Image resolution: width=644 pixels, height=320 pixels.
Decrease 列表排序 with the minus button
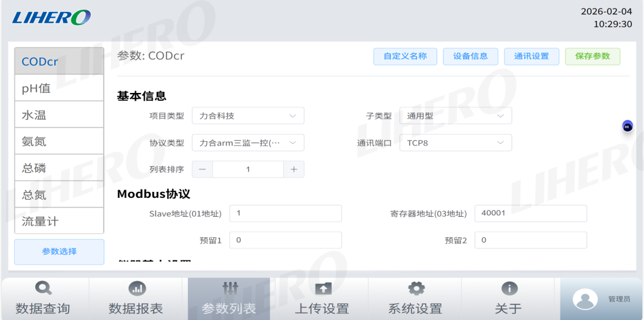pyautogui.click(x=202, y=169)
